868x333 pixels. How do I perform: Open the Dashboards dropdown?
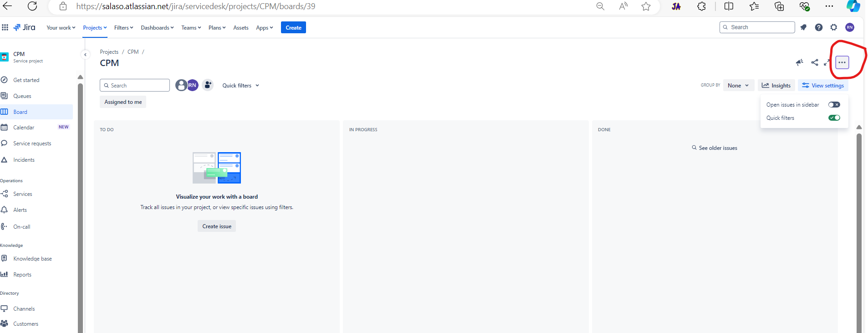pos(158,28)
